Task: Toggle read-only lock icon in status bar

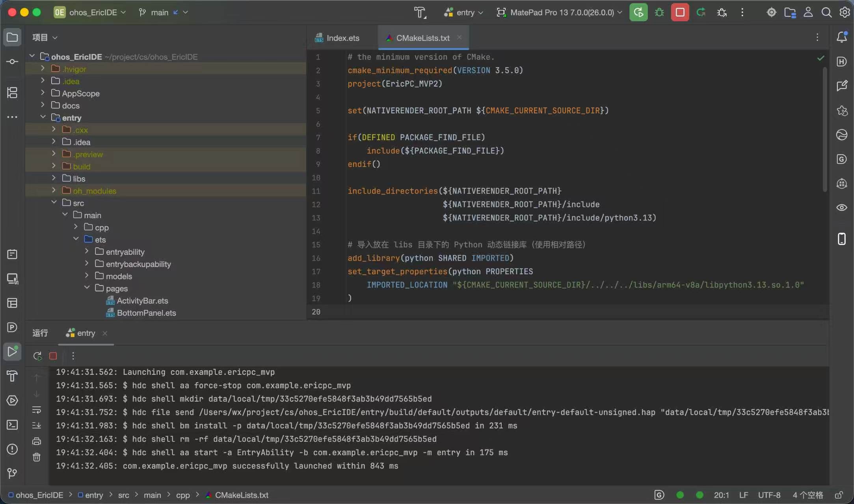Action: (839, 495)
